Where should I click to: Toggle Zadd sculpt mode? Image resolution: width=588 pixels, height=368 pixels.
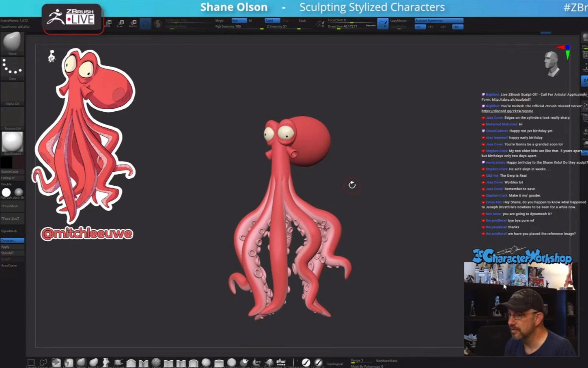click(272, 21)
